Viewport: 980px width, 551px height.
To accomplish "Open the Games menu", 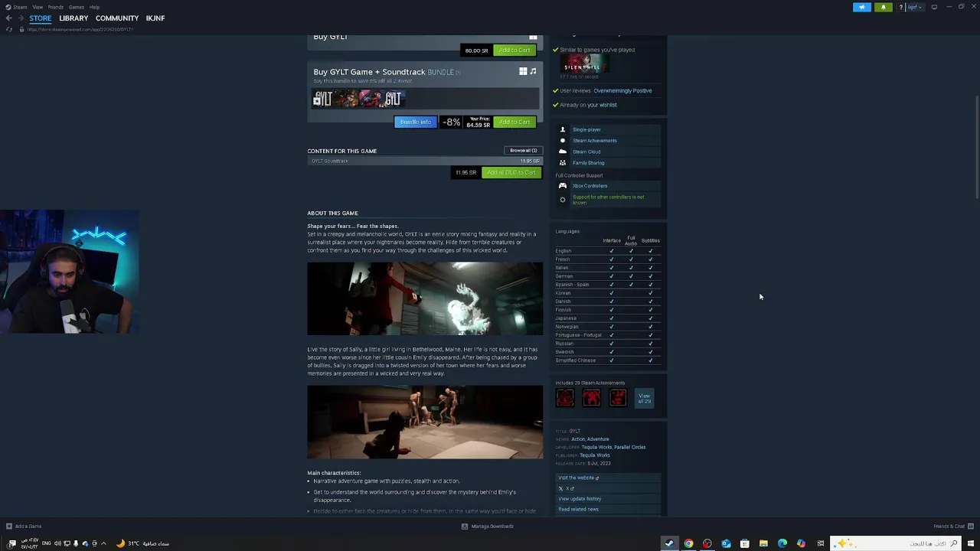I will [77, 7].
